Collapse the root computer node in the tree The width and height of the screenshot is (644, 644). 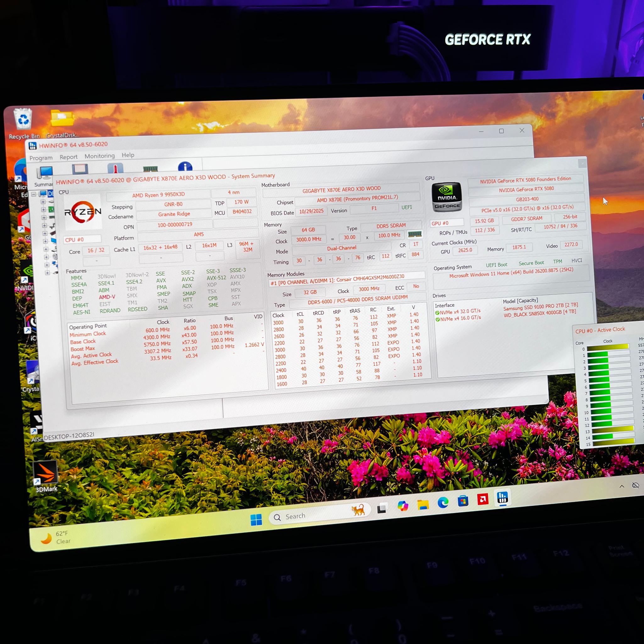(34, 194)
